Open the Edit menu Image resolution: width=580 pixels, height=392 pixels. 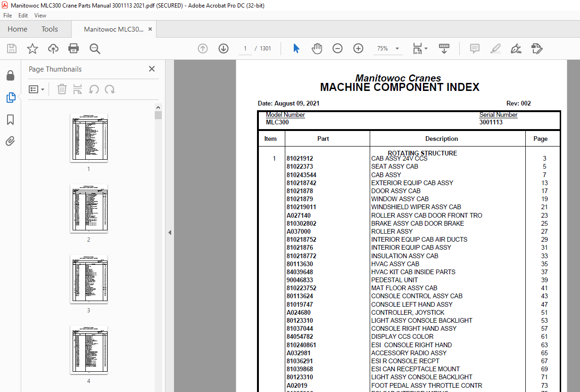[x=23, y=16]
